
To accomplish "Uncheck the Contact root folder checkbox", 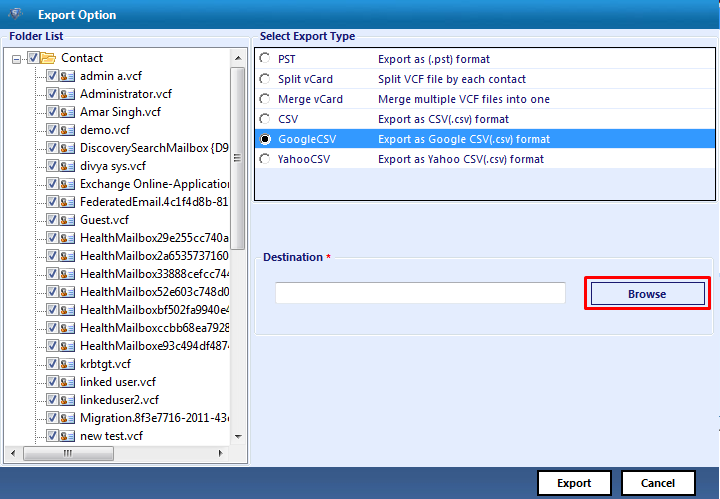I will [x=33, y=58].
